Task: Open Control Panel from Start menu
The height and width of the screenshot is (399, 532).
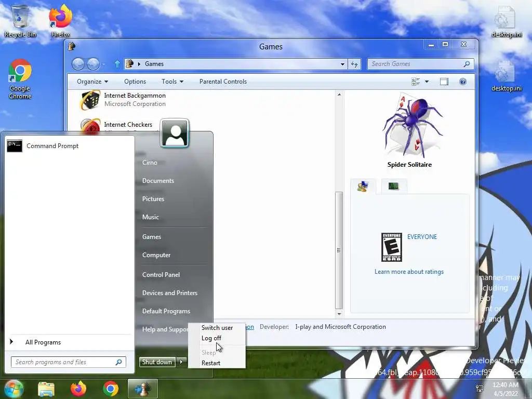Action: click(x=161, y=275)
